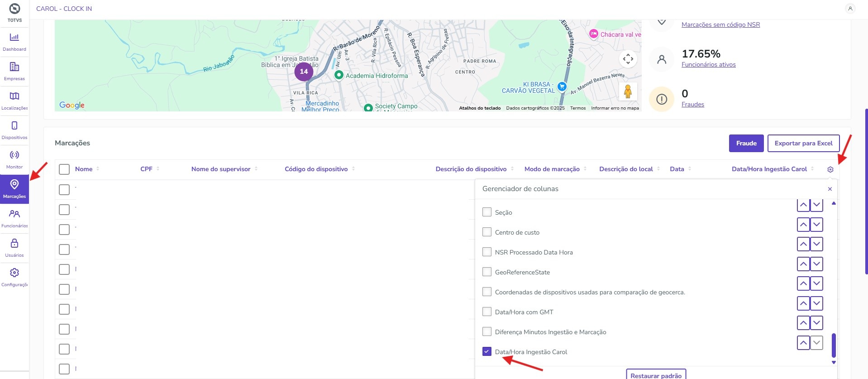
Task: Check Coordenadas de dispositivos geocerca column option
Action: pyautogui.click(x=487, y=292)
